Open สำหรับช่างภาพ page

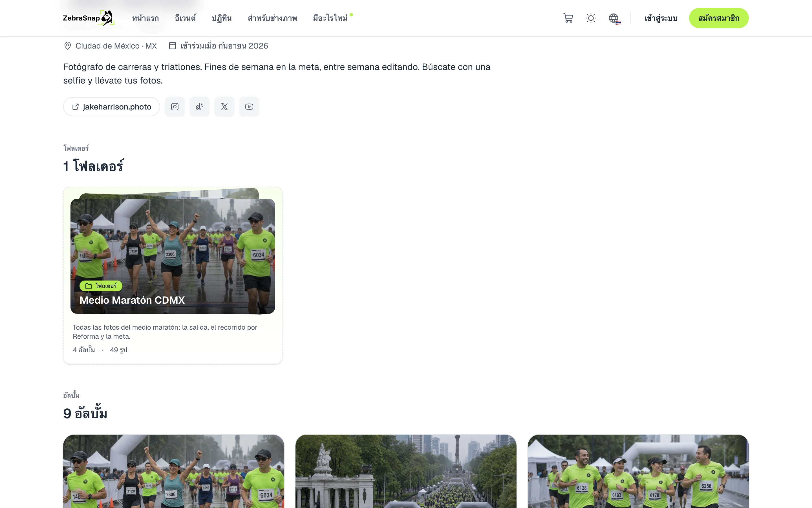click(272, 18)
